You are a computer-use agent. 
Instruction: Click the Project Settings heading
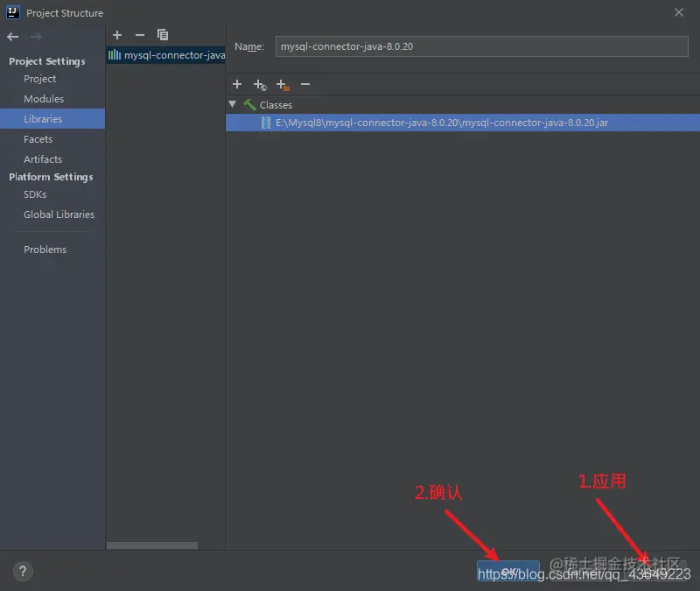tap(47, 61)
